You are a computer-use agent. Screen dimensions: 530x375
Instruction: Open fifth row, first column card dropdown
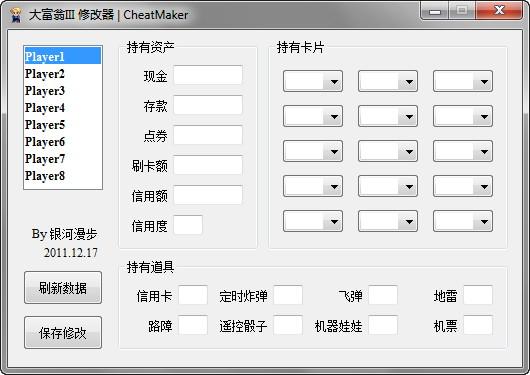(x=313, y=221)
